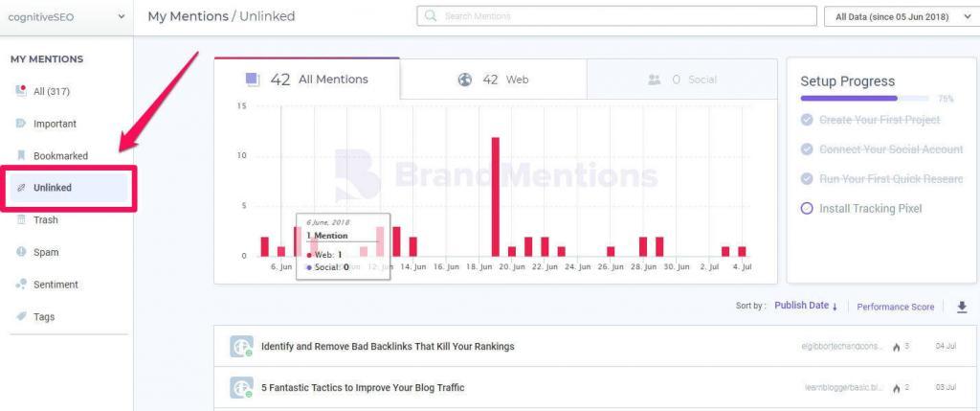Click the tall 19 June chart bar

click(495, 196)
